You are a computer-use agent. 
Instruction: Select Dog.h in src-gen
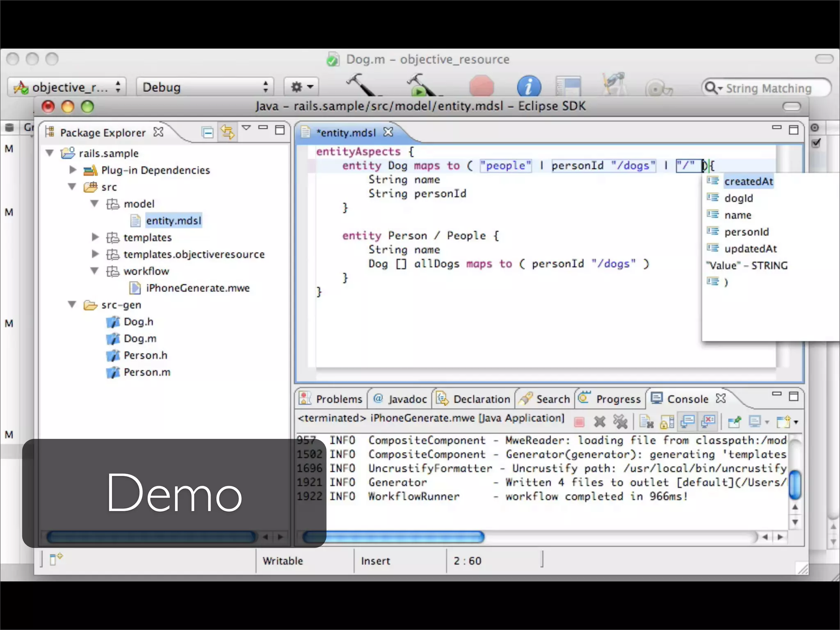138,322
